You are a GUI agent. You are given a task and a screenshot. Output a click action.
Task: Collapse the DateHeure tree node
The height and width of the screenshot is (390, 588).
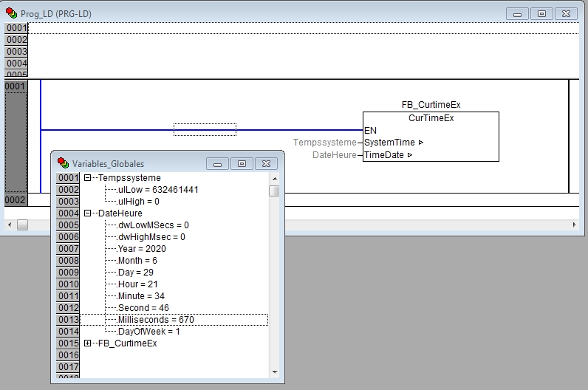tap(88, 213)
